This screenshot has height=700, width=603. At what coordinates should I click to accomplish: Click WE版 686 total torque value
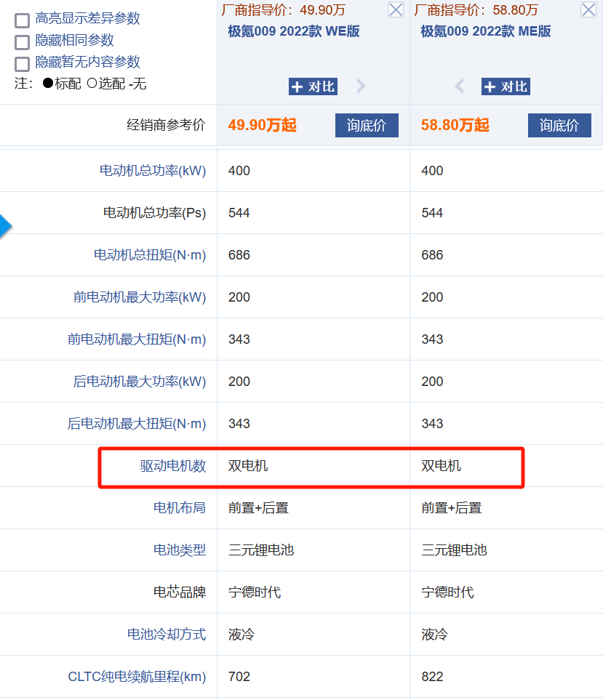click(239, 255)
